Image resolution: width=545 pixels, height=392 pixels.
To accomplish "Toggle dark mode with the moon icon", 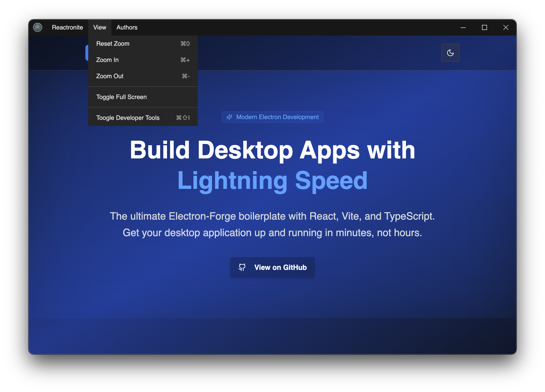I will point(450,53).
